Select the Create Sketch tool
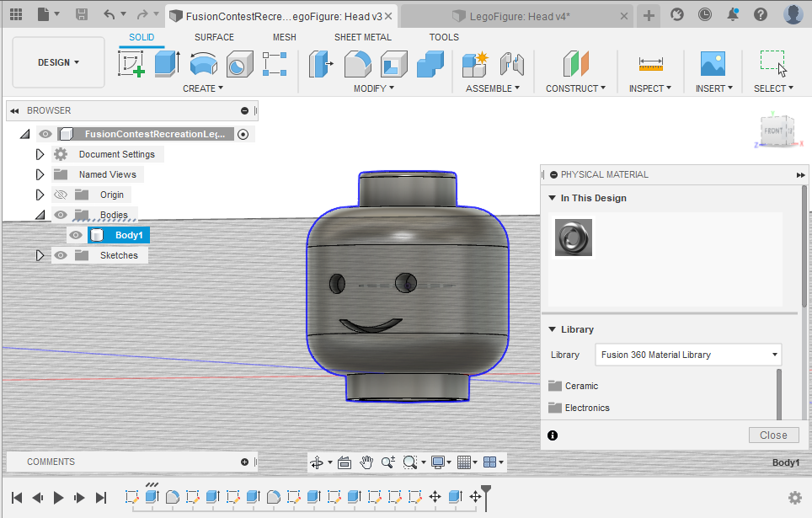The width and height of the screenshot is (812, 518). 131,64
